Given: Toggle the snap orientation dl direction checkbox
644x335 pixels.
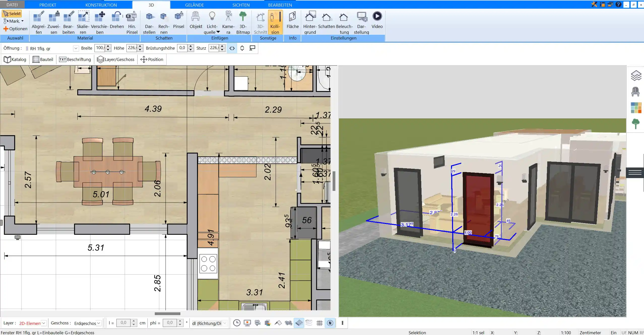Looking at the screenshot, I should click(x=209, y=323).
